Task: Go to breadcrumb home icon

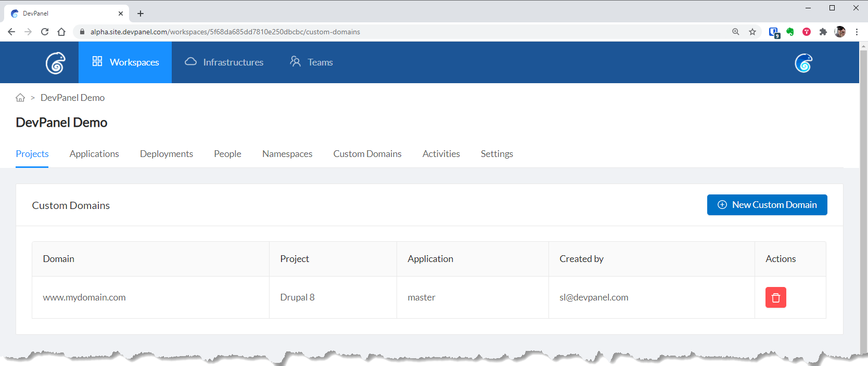Action: 20,98
